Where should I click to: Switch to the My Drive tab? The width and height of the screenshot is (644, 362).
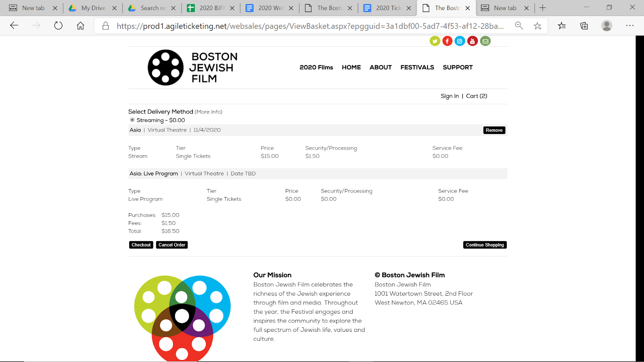point(92,8)
